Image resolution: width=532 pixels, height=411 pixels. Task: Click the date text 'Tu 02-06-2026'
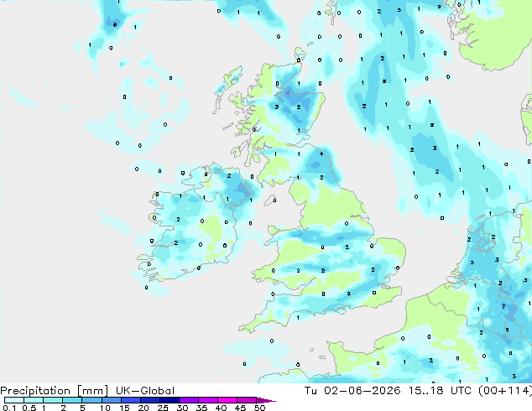click(x=352, y=390)
